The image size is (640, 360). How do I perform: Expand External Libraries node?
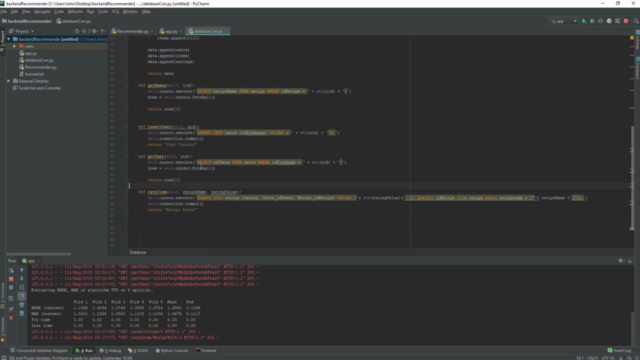[9, 81]
